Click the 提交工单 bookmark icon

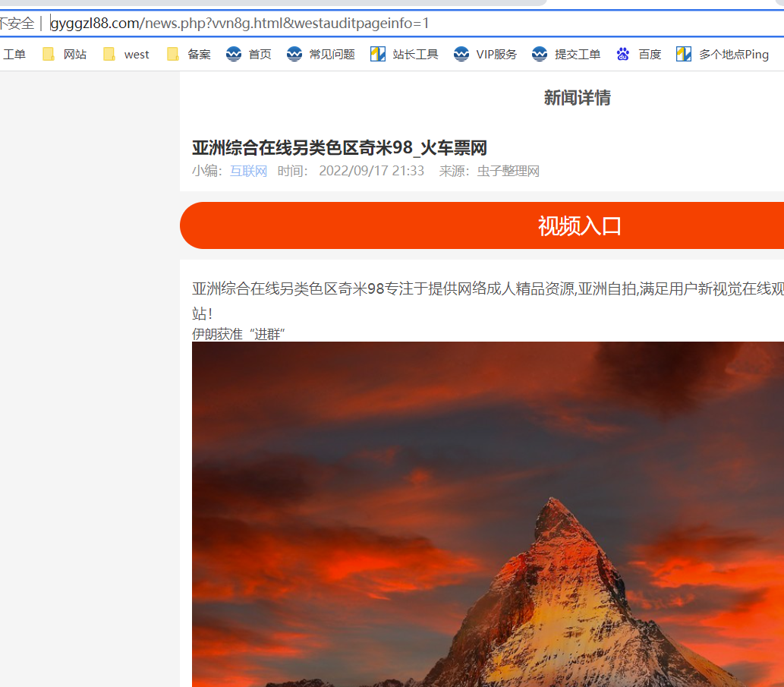(540, 54)
